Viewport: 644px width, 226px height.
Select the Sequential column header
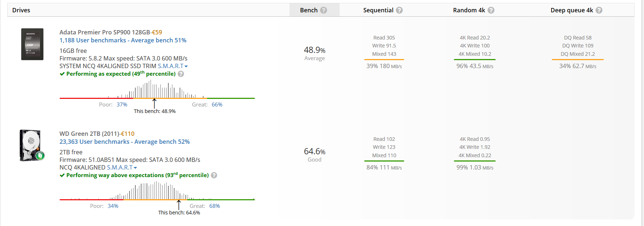coord(378,10)
